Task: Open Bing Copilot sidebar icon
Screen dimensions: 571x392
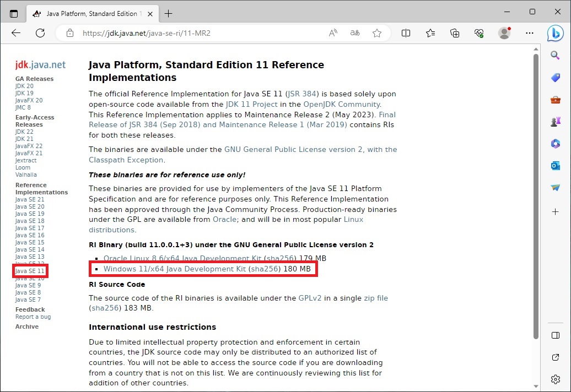Action: (556, 33)
